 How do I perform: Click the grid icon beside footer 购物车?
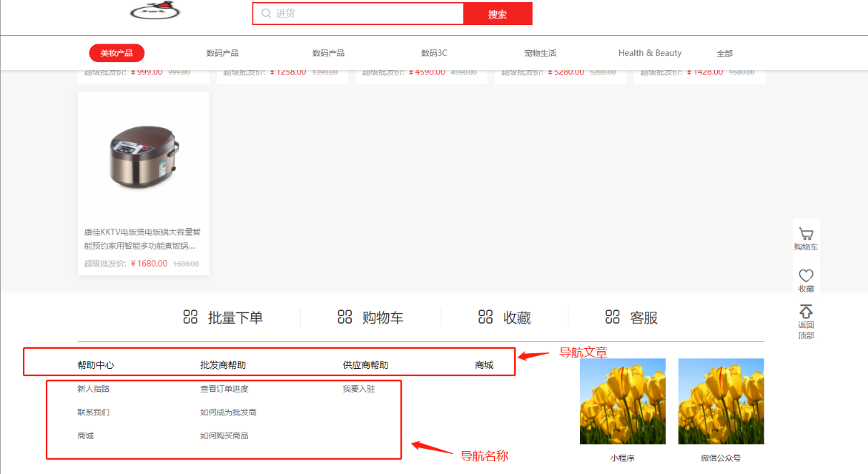click(345, 317)
